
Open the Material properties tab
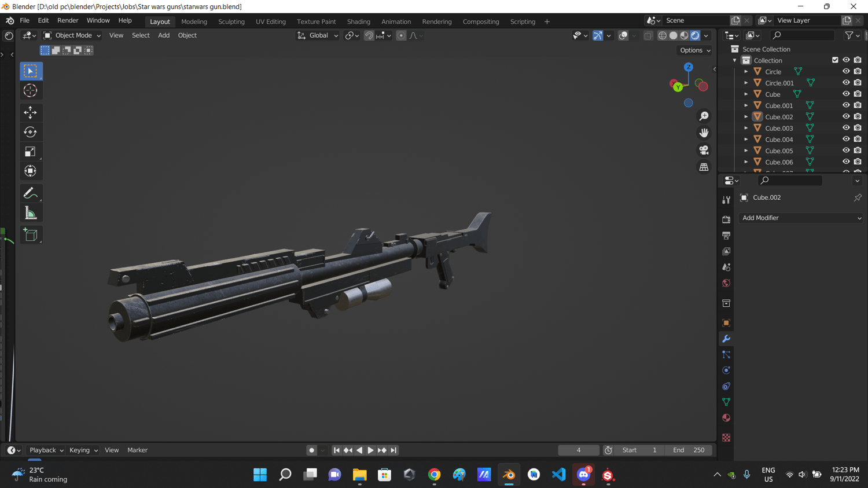(726, 418)
